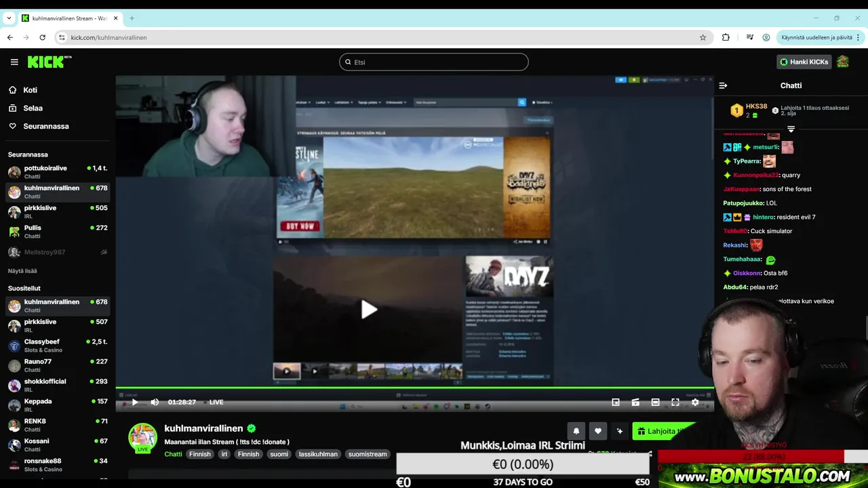Toggle fullscreen in the player

click(675, 402)
